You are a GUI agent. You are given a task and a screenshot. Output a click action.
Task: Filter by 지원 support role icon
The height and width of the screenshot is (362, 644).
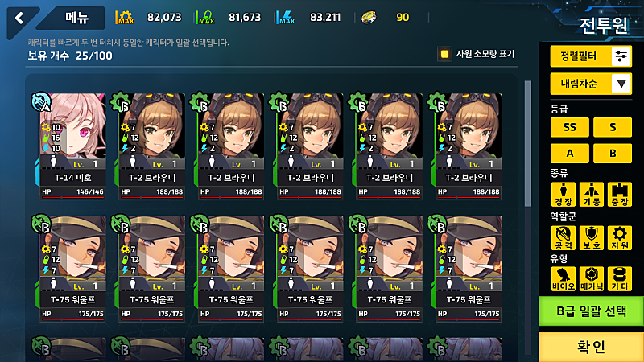619,237
